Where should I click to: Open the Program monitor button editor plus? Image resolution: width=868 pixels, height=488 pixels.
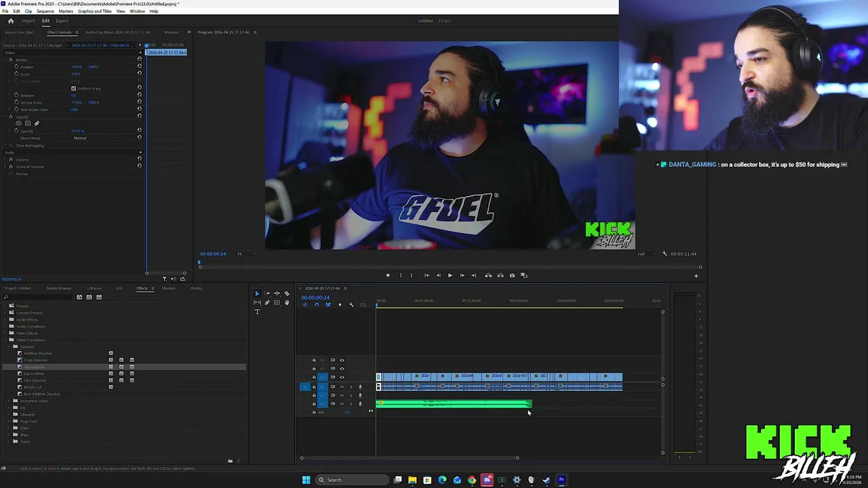[x=696, y=276]
